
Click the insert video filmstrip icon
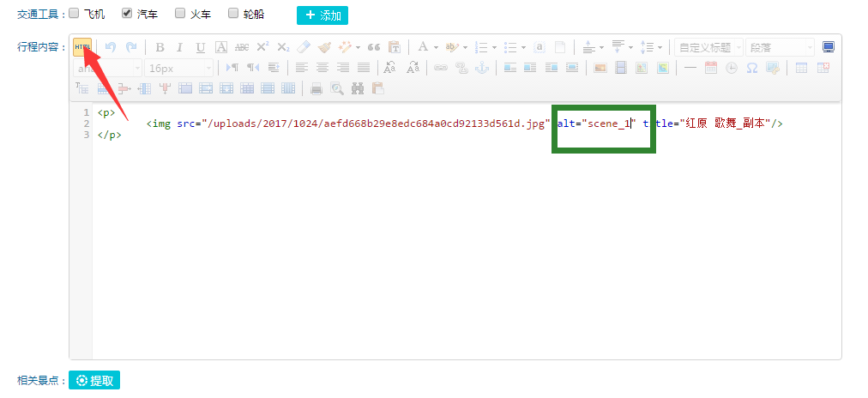coord(621,68)
